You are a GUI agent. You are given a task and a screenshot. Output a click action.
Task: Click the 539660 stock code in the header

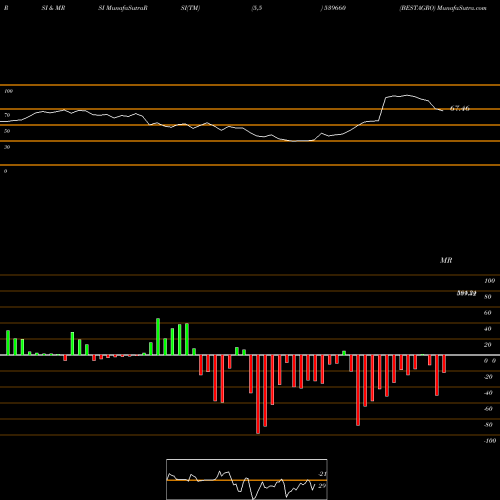(x=334, y=8)
